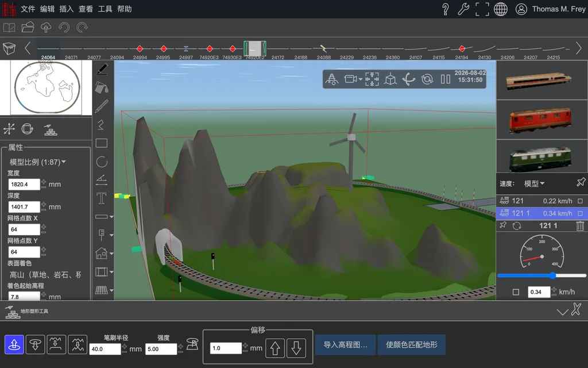Select the text T tool
The width and height of the screenshot is (588, 368).
pyautogui.click(x=102, y=198)
